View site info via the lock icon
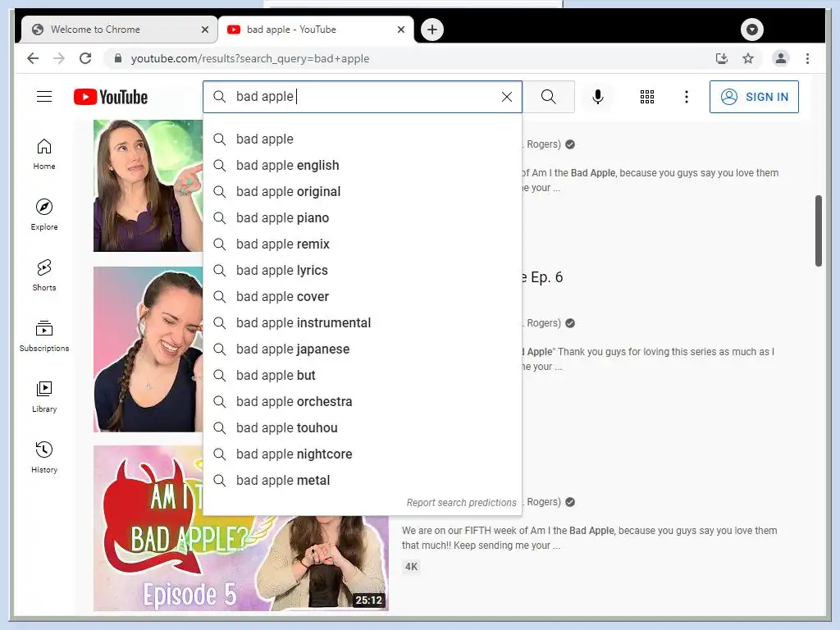This screenshot has height=630, width=840. pyautogui.click(x=118, y=58)
